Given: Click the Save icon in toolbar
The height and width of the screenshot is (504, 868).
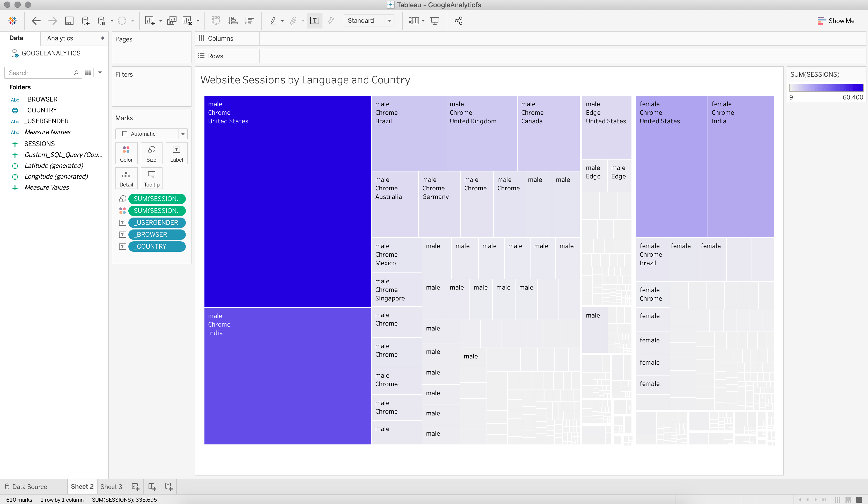Looking at the screenshot, I should click(69, 21).
